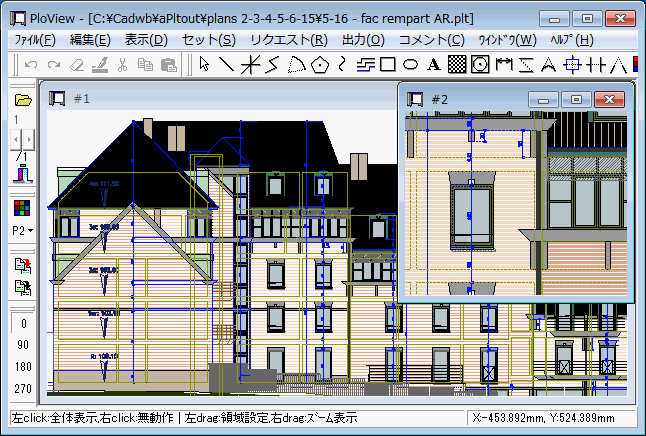Select the squiggly freehand curve tool
This screenshot has width=646, height=436.
[342, 65]
